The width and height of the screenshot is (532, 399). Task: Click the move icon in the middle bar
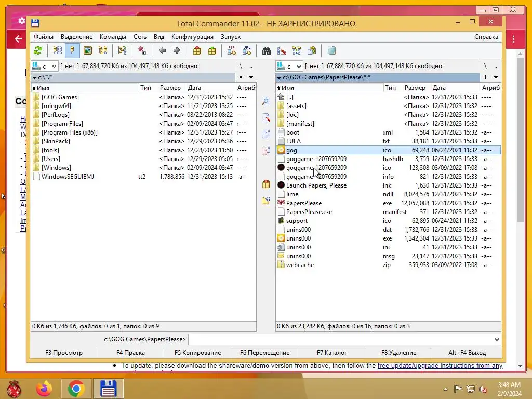pos(266,151)
